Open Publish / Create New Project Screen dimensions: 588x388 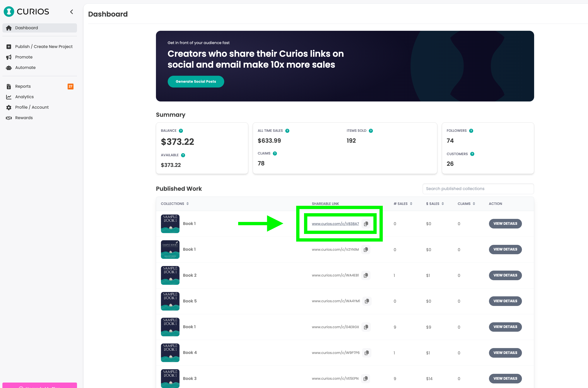pos(39,46)
